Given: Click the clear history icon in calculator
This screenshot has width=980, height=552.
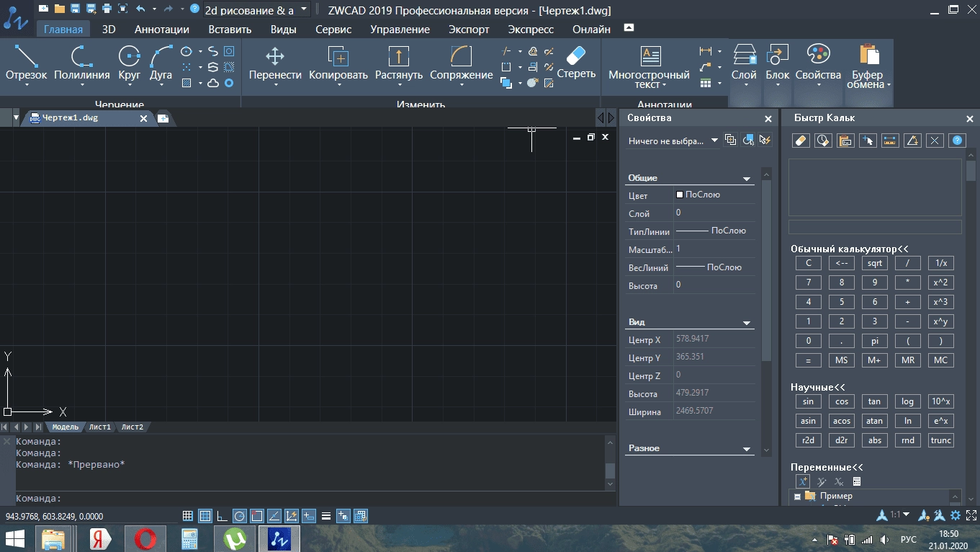Looking at the screenshot, I should 823,141.
